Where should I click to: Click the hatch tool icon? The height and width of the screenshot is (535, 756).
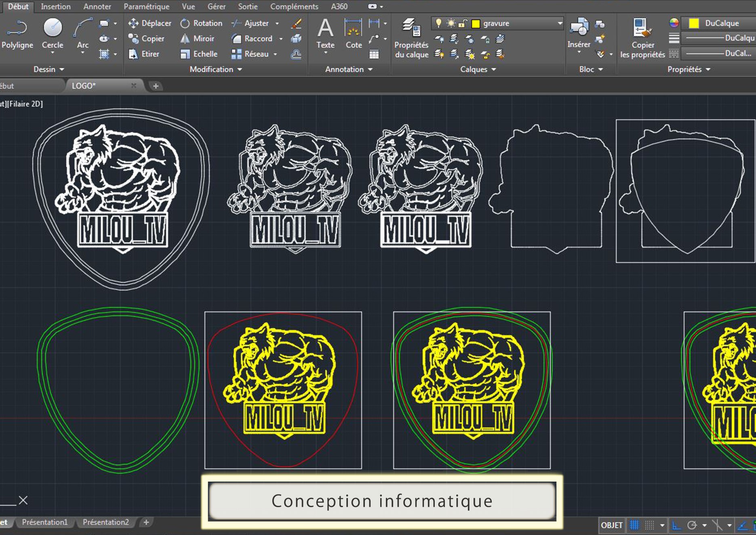pyautogui.click(x=104, y=54)
